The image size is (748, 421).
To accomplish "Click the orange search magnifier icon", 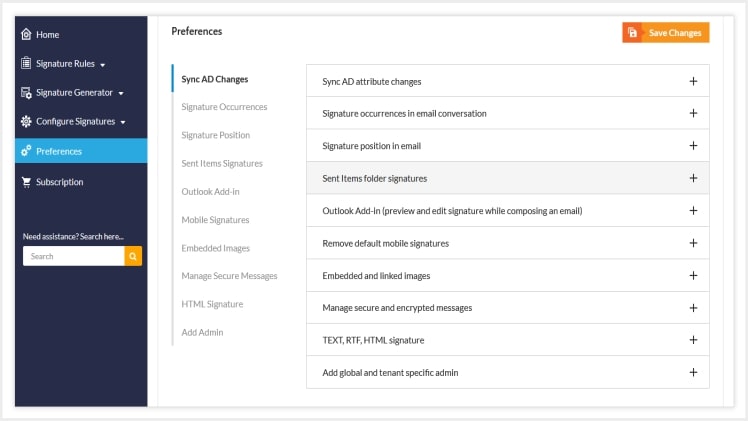I will click(x=133, y=256).
